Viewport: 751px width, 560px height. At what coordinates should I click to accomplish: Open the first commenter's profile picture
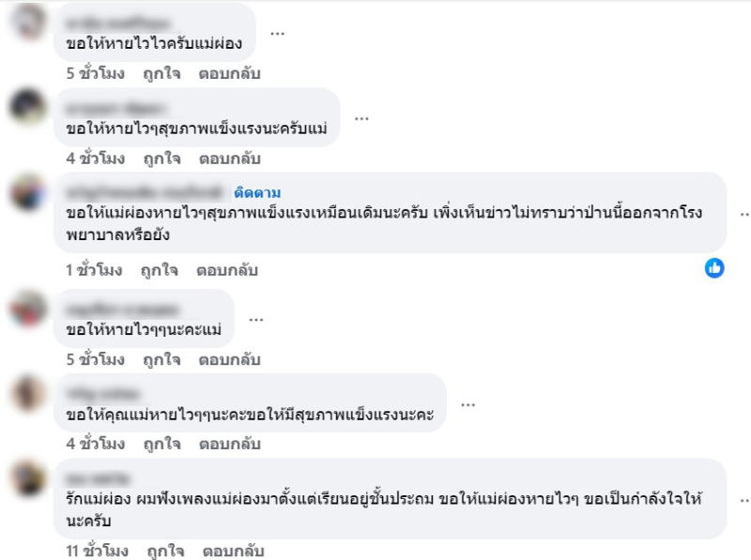click(x=28, y=22)
